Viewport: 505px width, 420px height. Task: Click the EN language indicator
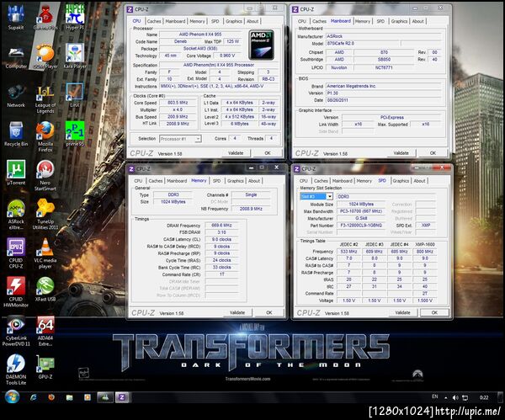(x=435, y=396)
